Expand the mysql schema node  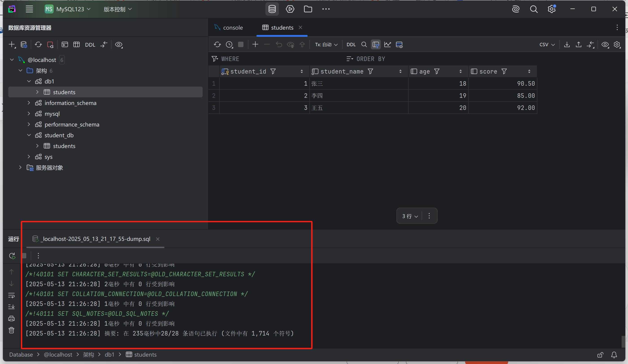[29, 114]
